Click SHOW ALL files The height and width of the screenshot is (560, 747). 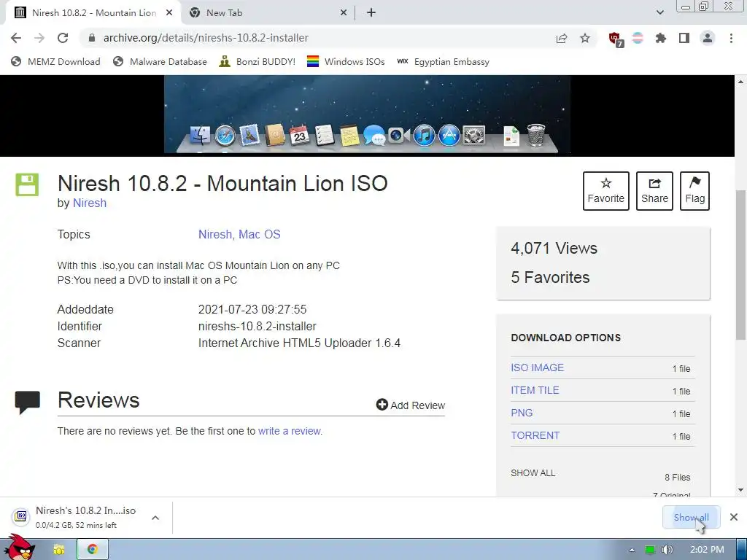pyautogui.click(x=533, y=472)
